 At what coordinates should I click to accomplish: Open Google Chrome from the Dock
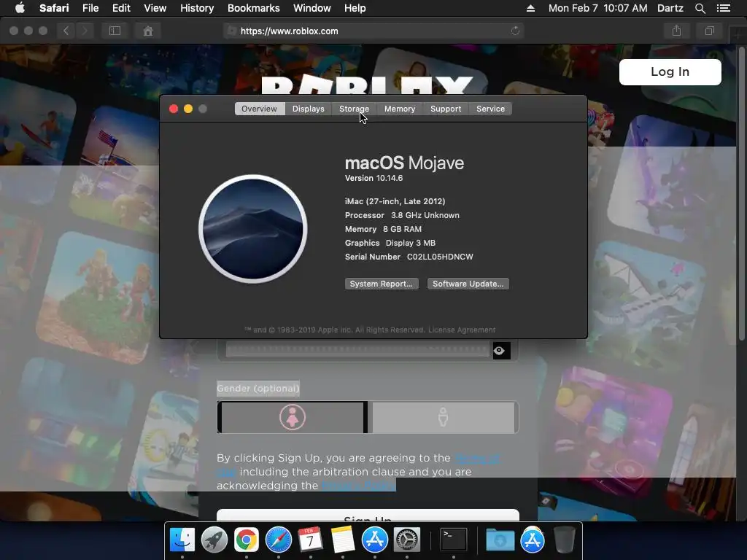[247, 540]
